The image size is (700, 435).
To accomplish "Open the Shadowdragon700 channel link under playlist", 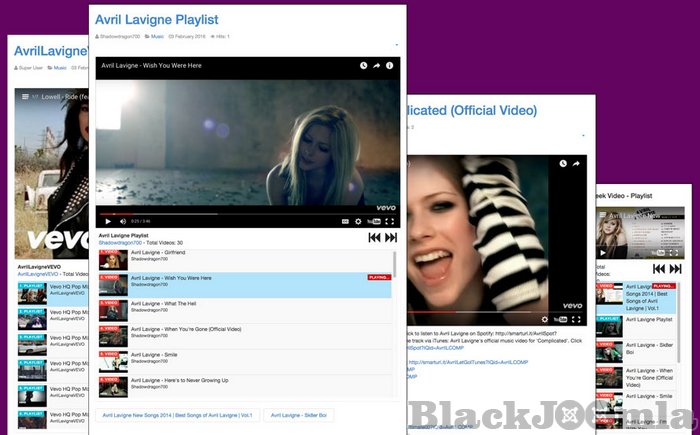I will coord(120,243).
